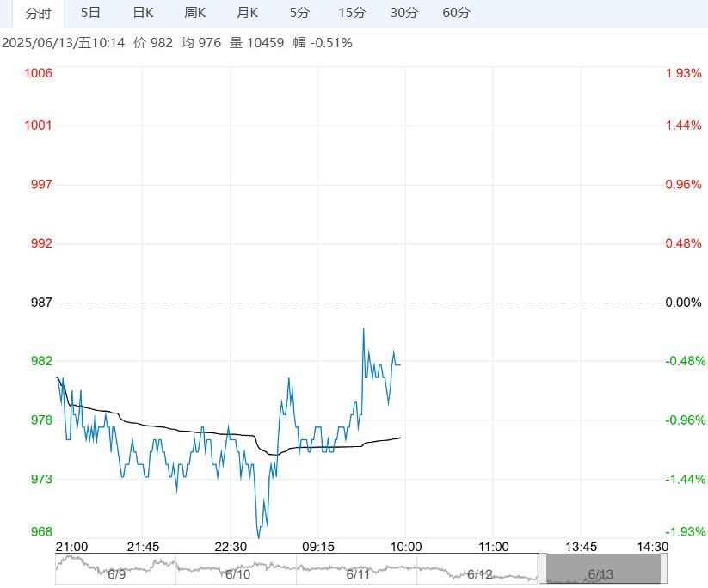Switch to the 15分 interval tab
This screenshot has width=708, height=588.
tap(352, 13)
